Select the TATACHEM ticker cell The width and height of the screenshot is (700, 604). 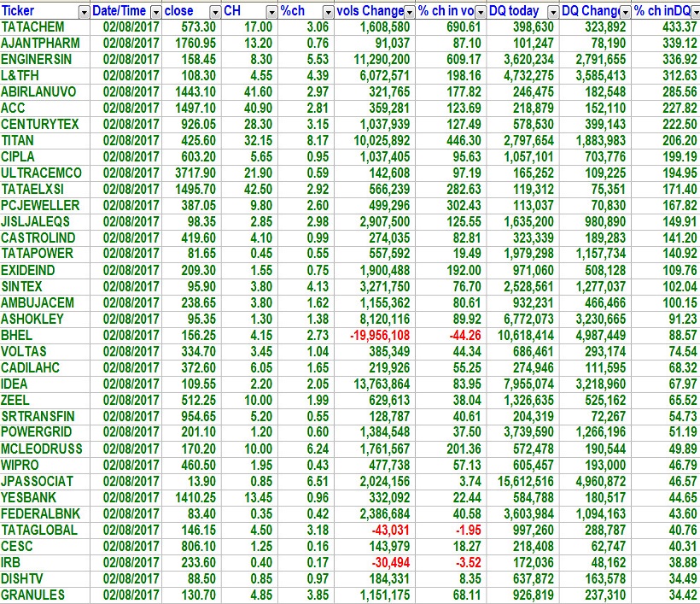coord(39,27)
